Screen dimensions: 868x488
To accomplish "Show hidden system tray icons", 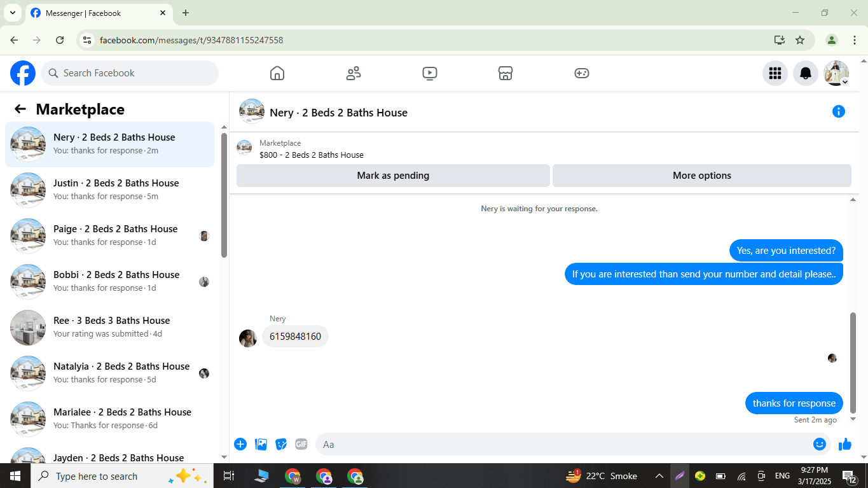I will click(x=659, y=476).
